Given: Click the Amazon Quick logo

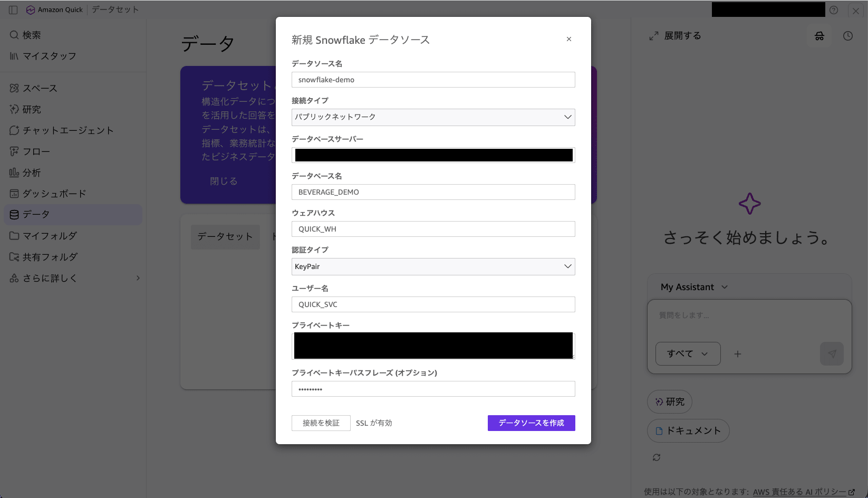Looking at the screenshot, I should tap(31, 9).
